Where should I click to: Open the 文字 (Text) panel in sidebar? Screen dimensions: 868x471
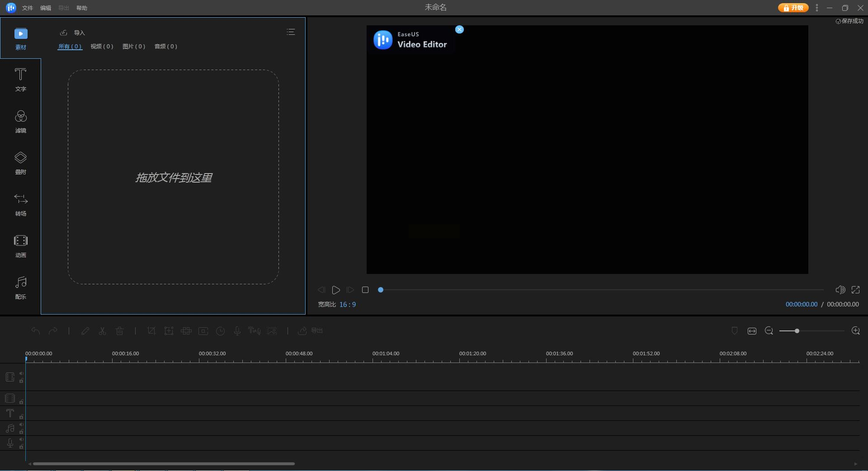pos(20,80)
